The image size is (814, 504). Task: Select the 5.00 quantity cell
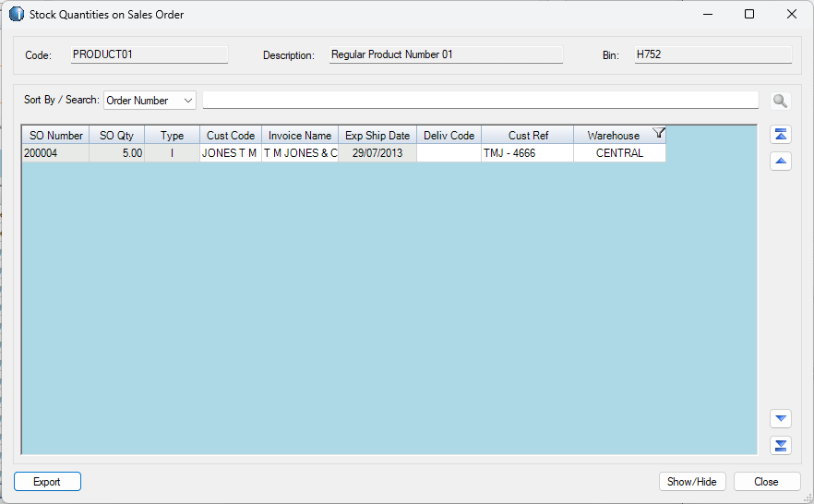click(117, 153)
